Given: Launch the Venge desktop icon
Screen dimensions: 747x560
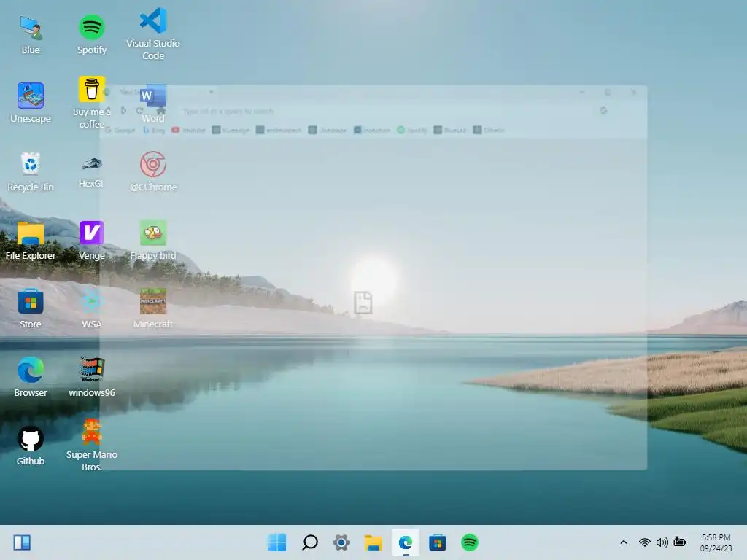Looking at the screenshot, I should point(91,240).
